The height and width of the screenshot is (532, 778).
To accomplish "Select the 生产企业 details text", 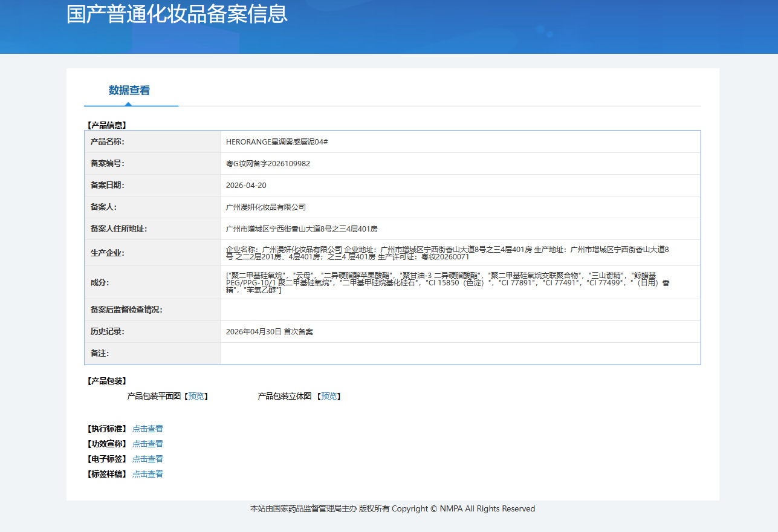I will [447, 253].
